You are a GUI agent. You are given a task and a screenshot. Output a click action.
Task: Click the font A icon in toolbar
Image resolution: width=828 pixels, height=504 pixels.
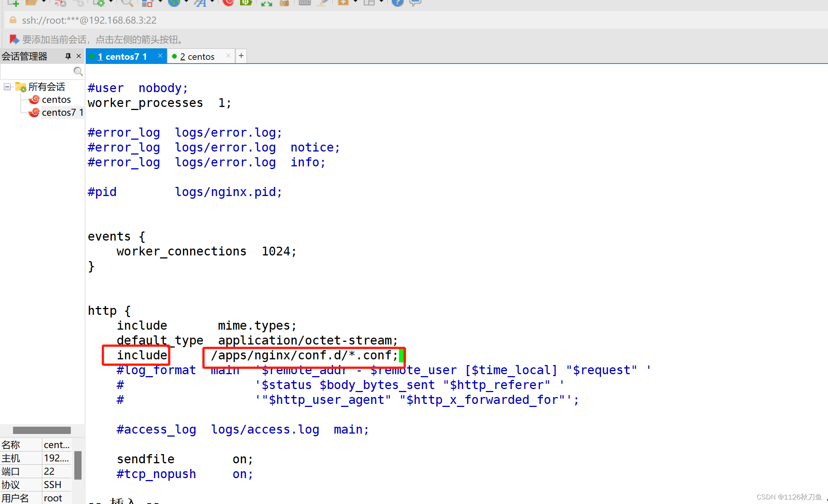click(x=200, y=3)
